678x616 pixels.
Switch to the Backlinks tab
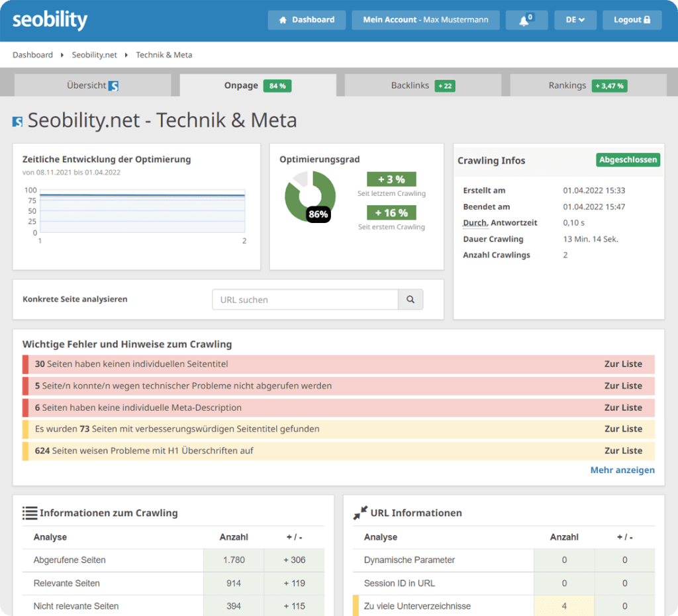point(423,85)
